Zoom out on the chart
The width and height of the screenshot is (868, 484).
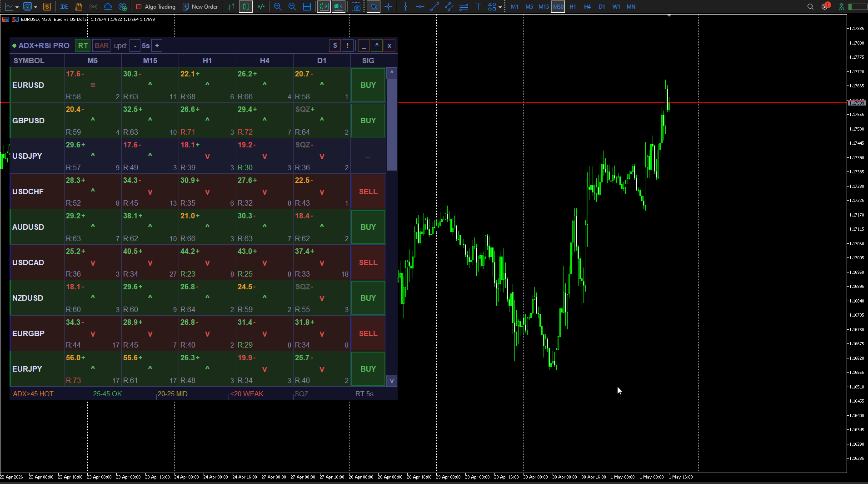click(292, 7)
